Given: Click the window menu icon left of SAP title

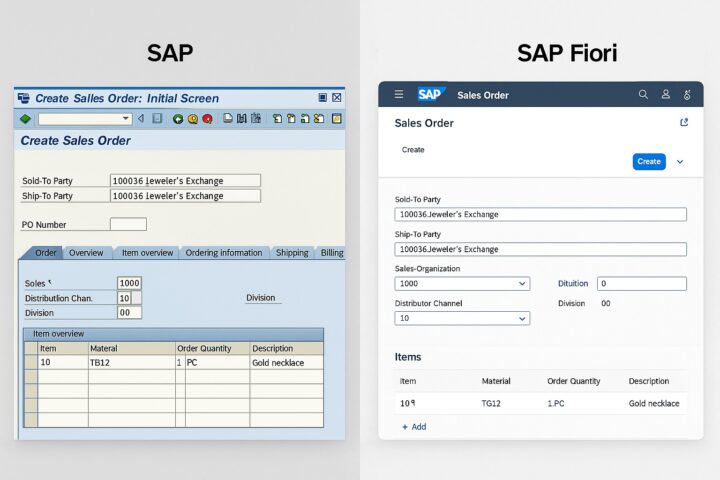Looking at the screenshot, I should (x=23, y=98).
